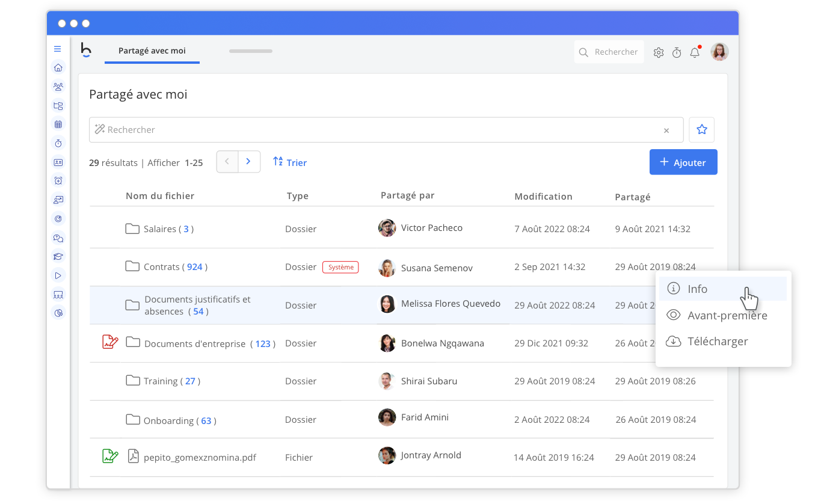Click the graduation cap training icon

point(58,256)
